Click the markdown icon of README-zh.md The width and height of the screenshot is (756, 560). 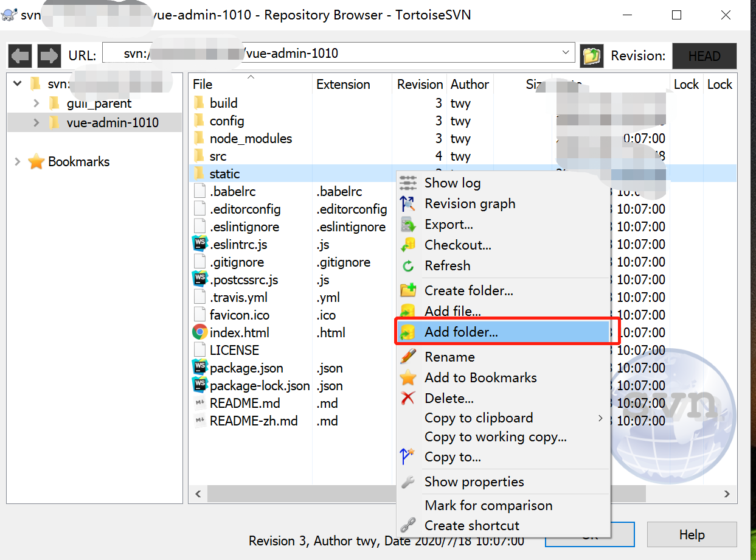coord(200,421)
